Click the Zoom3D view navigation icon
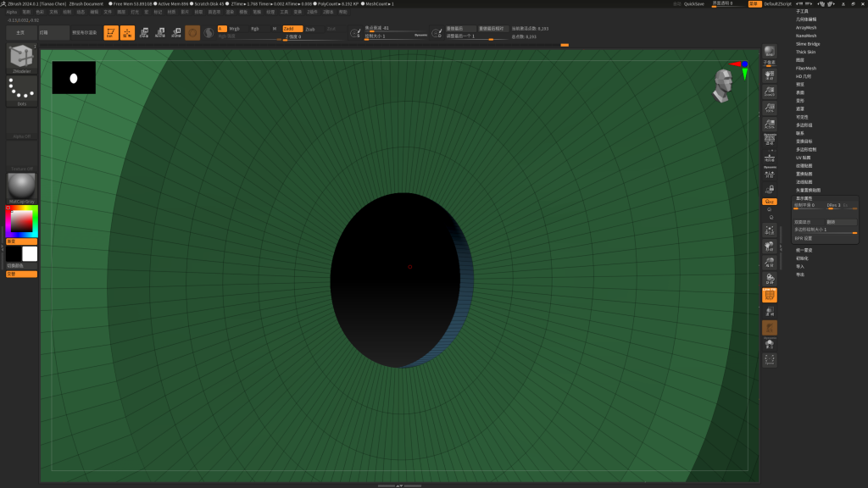This screenshot has width=868, height=488. coord(770,263)
